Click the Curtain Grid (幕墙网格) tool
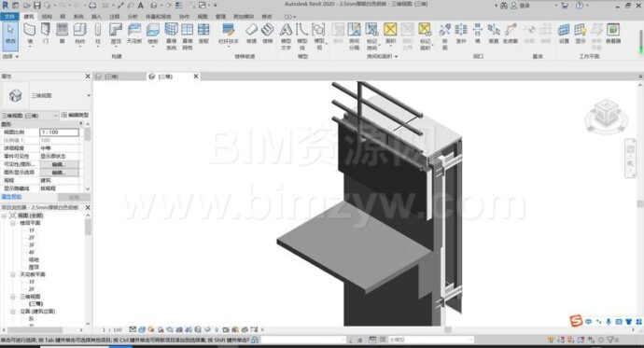The height and width of the screenshot is (348, 644). (x=188, y=36)
